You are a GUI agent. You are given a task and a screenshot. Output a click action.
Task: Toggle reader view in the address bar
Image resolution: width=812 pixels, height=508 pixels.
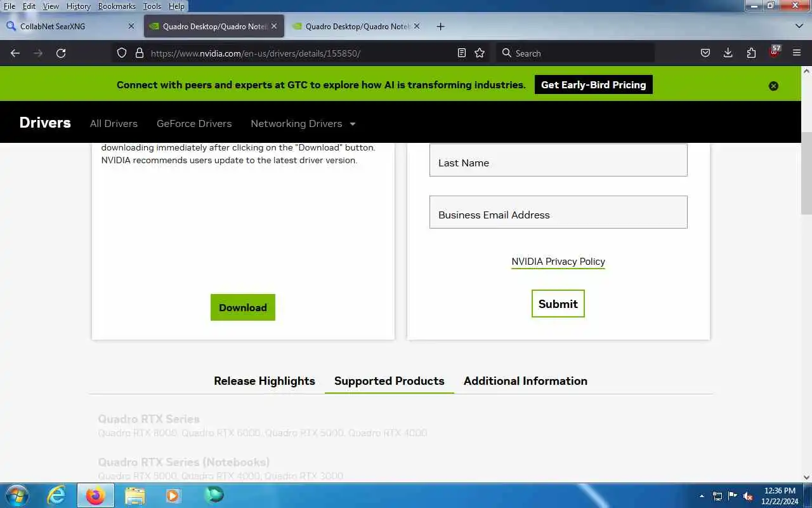(x=462, y=53)
